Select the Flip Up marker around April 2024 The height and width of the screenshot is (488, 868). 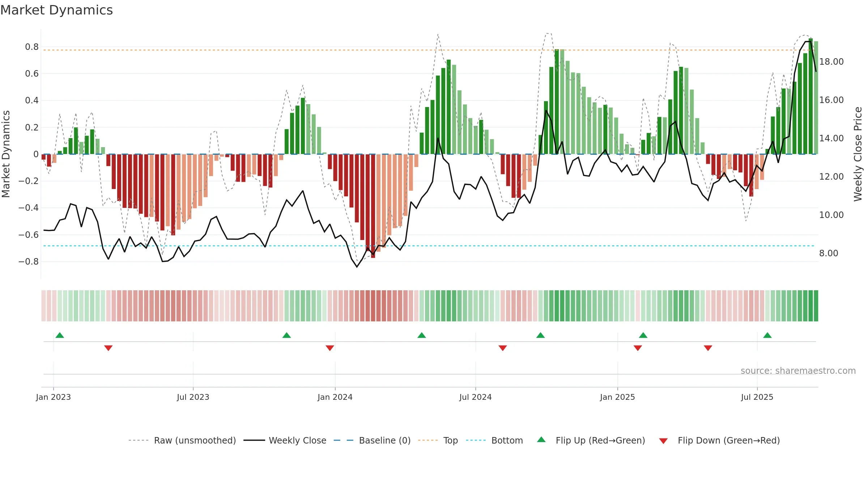click(422, 335)
